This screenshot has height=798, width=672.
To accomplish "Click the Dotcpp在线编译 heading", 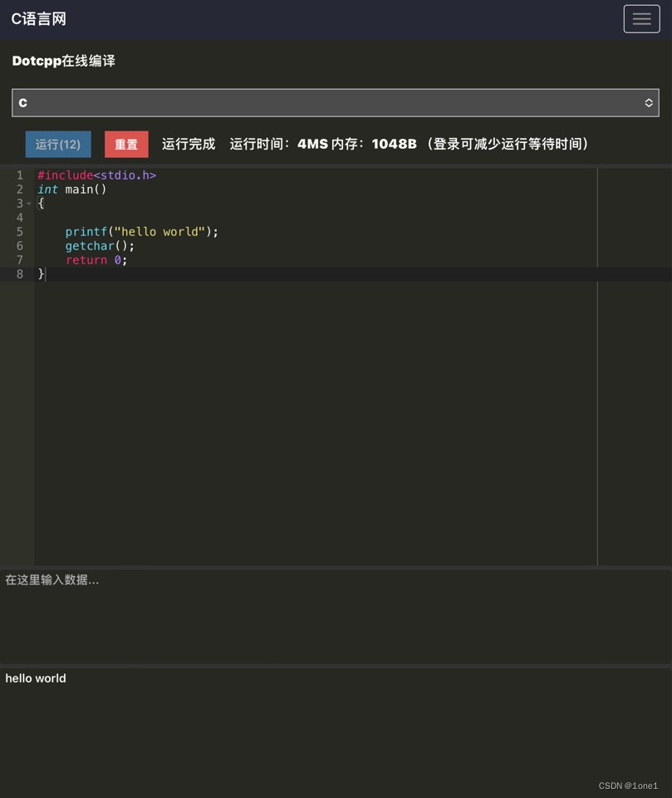I will tap(64, 61).
